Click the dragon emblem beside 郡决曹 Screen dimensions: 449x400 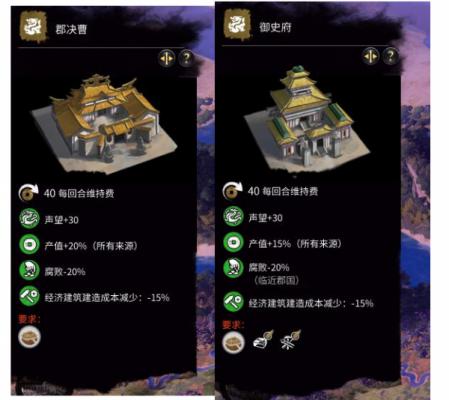point(33,26)
